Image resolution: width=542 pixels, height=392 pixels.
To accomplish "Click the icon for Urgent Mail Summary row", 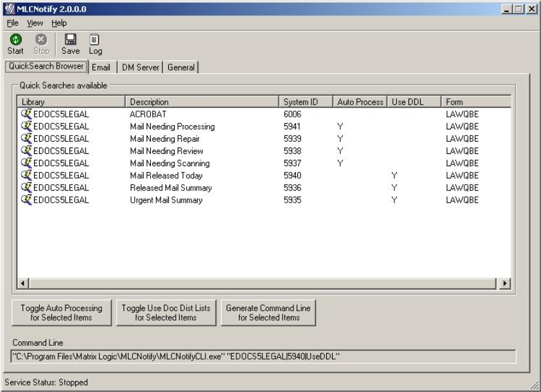I will click(26, 200).
